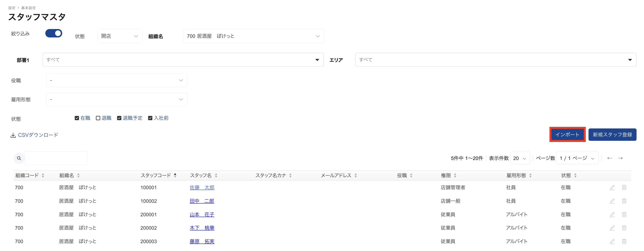This screenshot has width=644, height=251.
Task: Click the search magnifier icon
Action: pos(19,158)
